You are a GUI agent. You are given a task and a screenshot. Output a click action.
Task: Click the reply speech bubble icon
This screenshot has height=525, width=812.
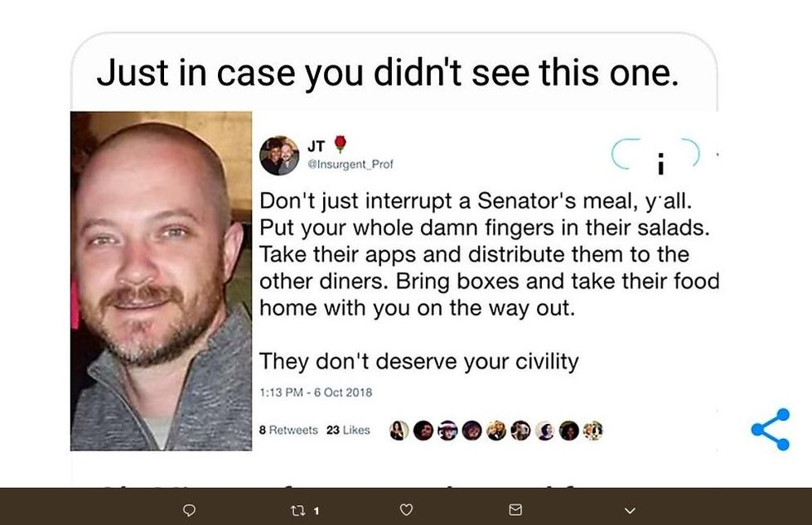click(190, 510)
